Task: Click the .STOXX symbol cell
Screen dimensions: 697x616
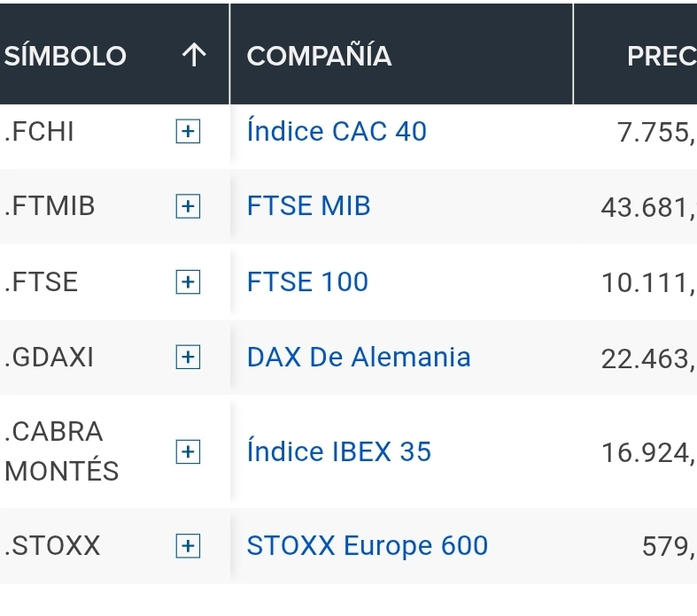Action: tap(52, 546)
